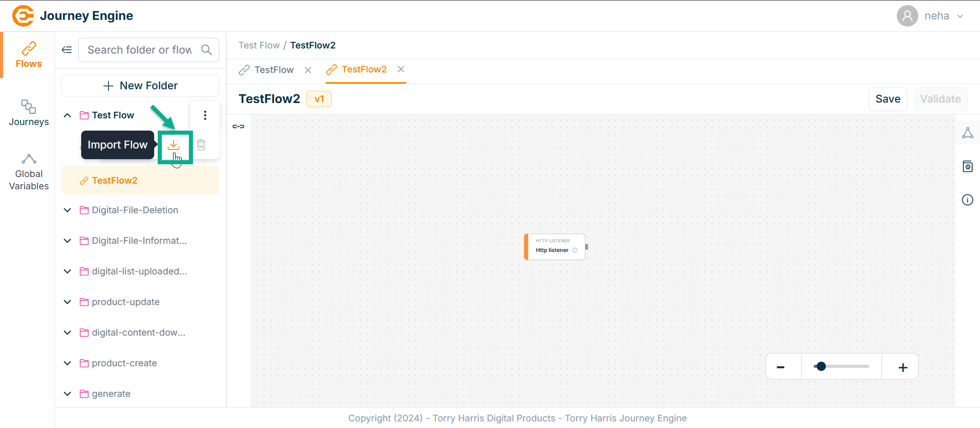The width and height of the screenshot is (980, 428).
Task: Expand the product-update folder
Action: click(x=67, y=302)
